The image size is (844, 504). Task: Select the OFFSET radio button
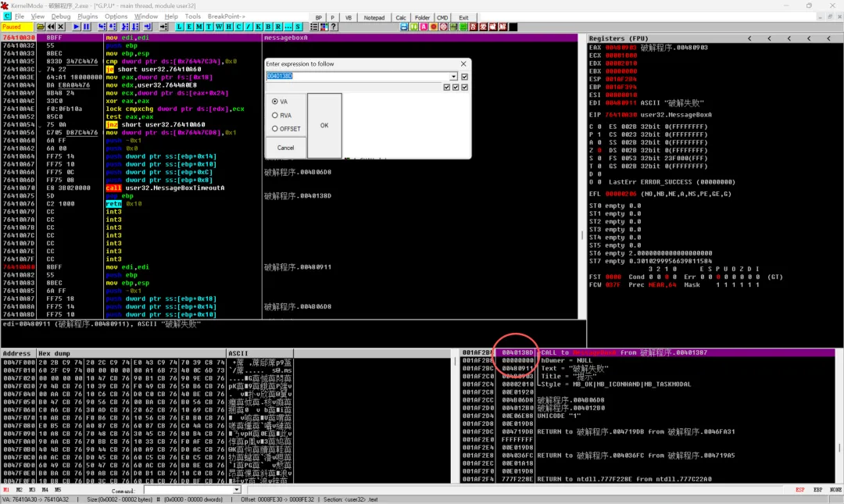coord(275,129)
